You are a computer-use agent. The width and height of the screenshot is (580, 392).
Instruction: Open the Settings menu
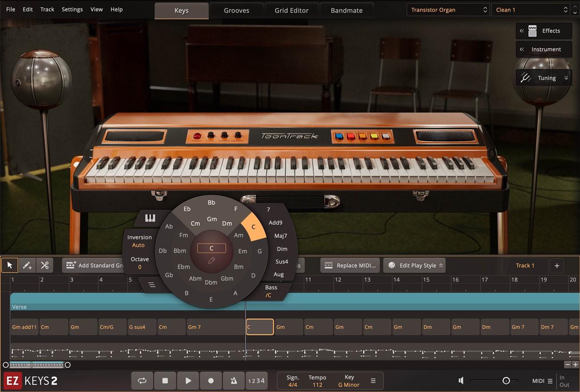(72, 9)
